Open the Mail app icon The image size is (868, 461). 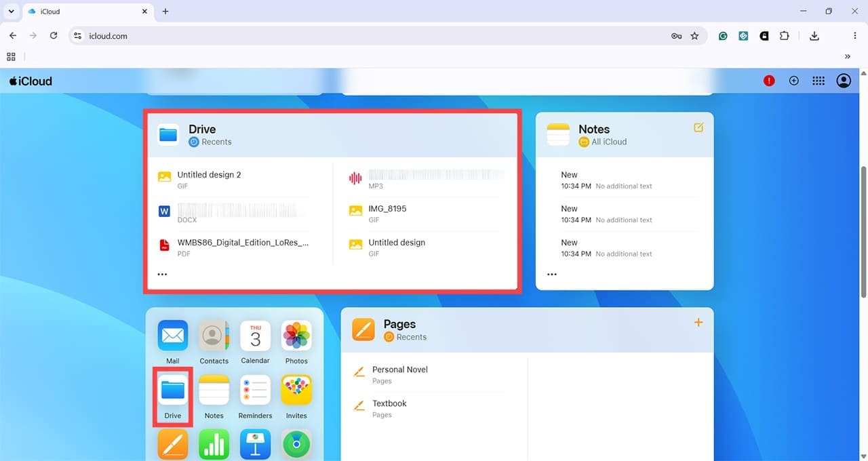173,336
